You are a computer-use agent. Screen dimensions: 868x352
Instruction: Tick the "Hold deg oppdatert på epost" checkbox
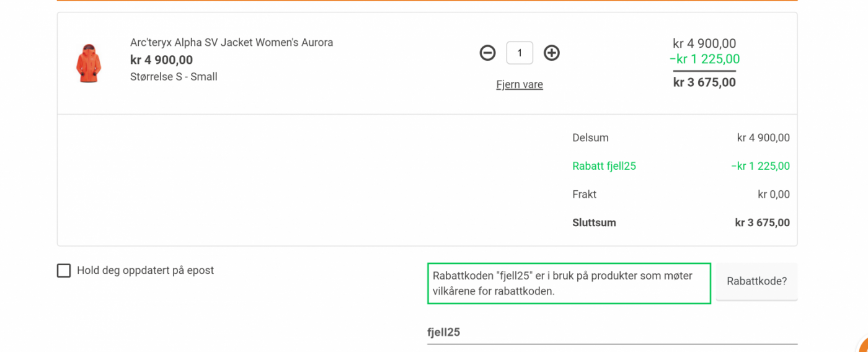point(64,271)
